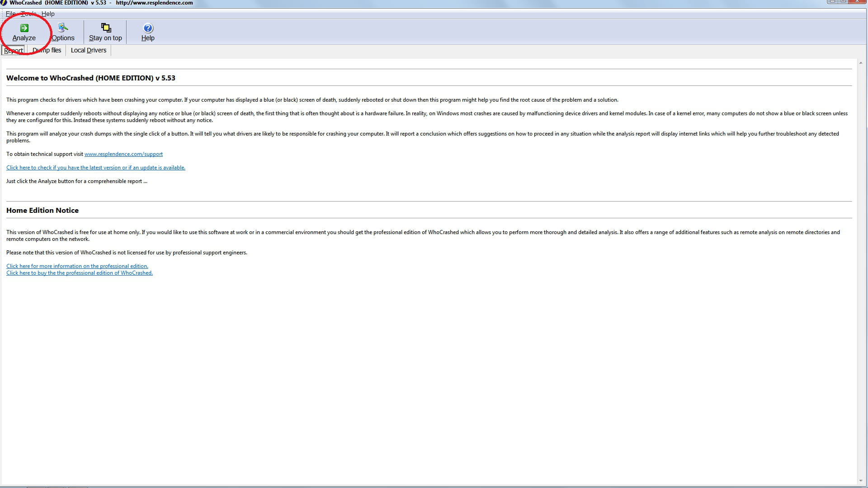This screenshot has height=488, width=868.
Task: Click the scrollbar down arrow
Action: click(861, 481)
